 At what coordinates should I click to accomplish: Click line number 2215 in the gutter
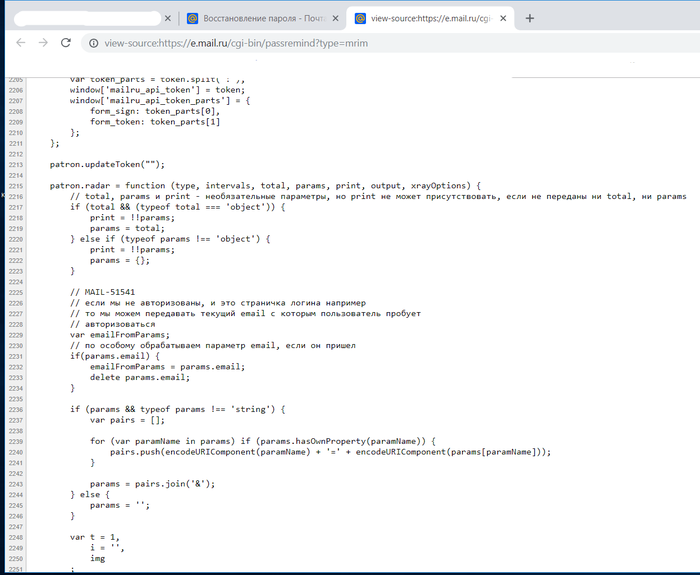(x=14, y=185)
